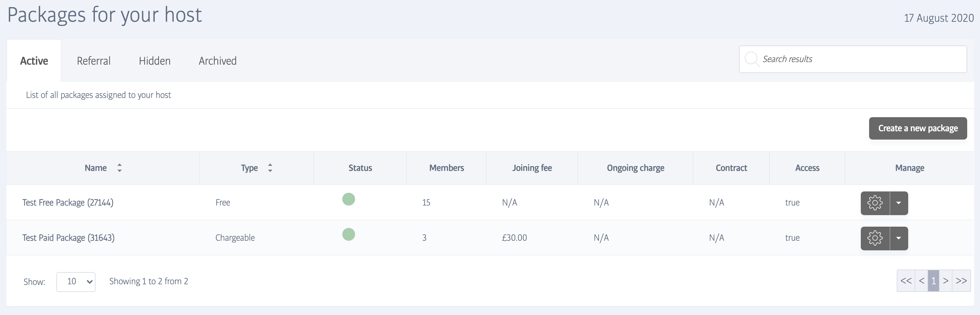Expand manage dropdown for Test Free Package
Screen dimensions: 980x315
click(x=899, y=203)
